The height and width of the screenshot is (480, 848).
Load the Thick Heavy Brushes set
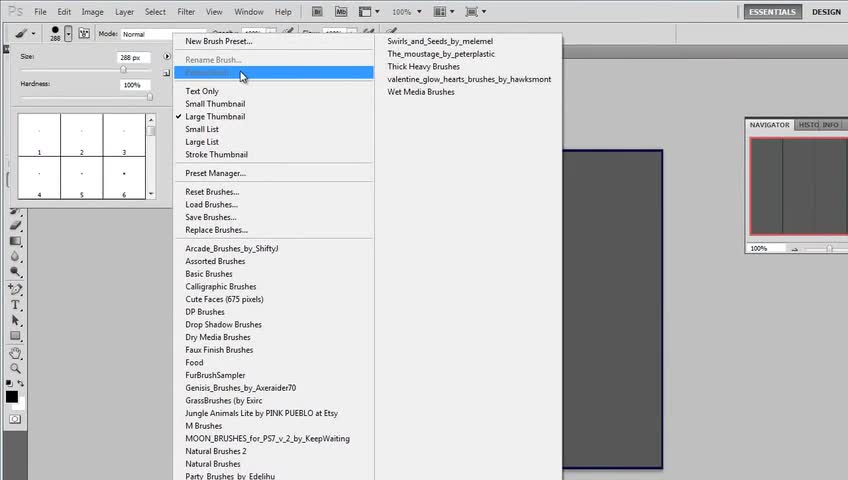point(423,66)
